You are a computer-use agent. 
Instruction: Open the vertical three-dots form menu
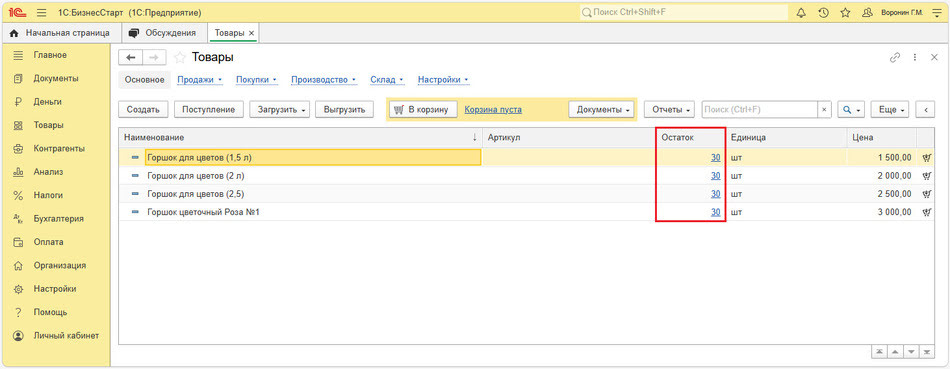tap(915, 58)
